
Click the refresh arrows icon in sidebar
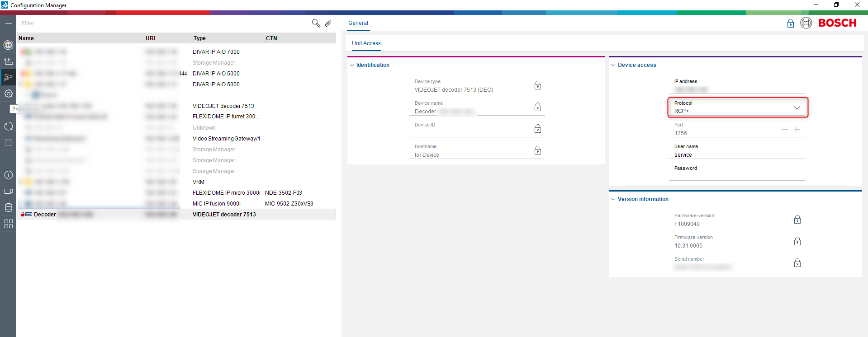pyautogui.click(x=8, y=126)
